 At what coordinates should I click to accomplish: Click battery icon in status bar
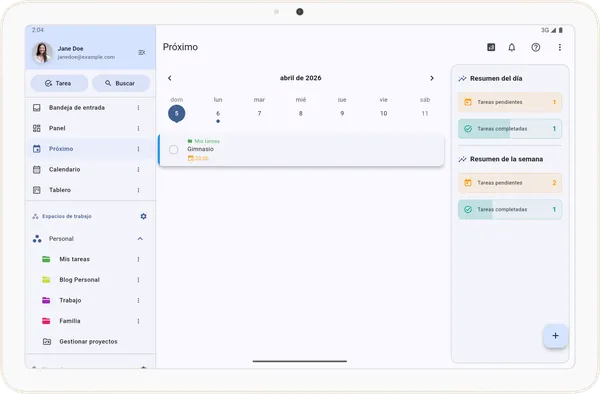[561, 30]
